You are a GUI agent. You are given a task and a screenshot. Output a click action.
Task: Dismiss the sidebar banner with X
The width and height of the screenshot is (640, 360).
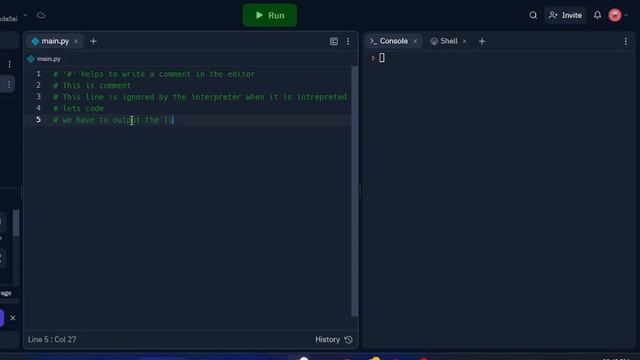pyautogui.click(x=13, y=318)
